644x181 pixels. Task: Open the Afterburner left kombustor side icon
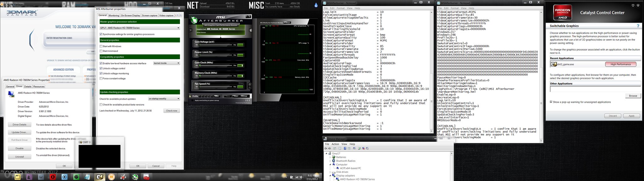[191, 30]
